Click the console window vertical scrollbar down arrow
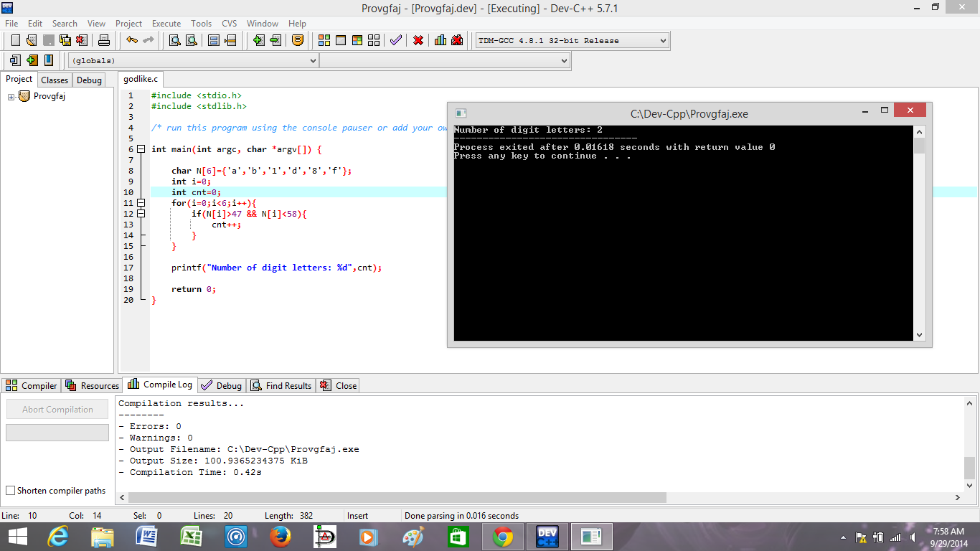The height and width of the screenshot is (551, 980). (919, 335)
